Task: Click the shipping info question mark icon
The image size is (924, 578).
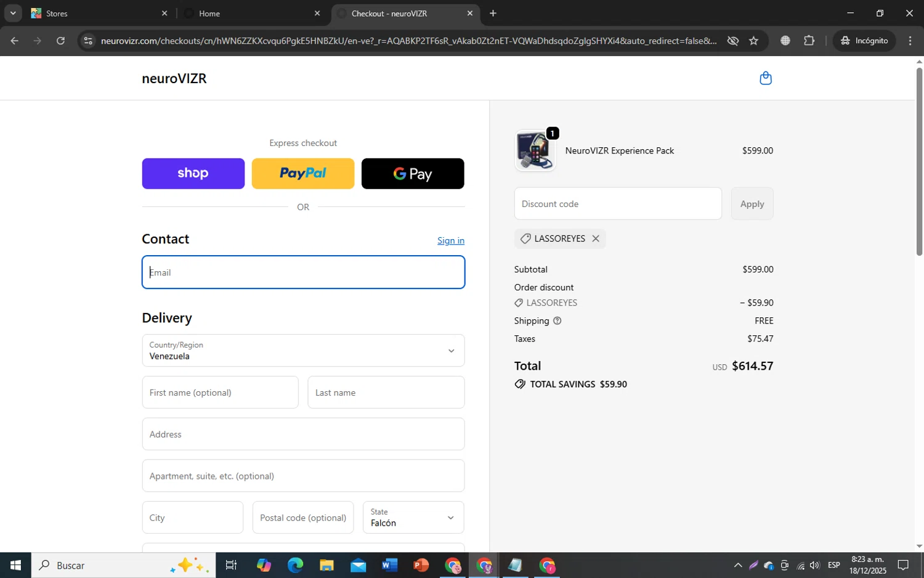Action: (x=557, y=321)
